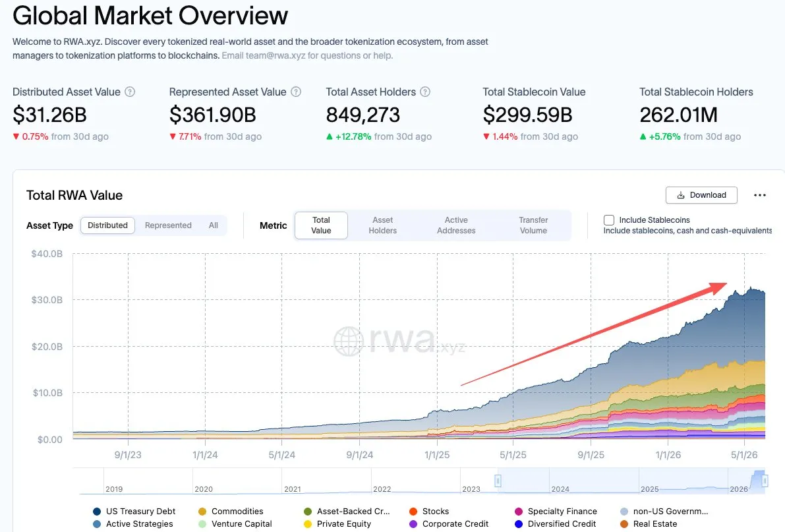Toggle Asset-Backed Credit legend series

[x=347, y=512]
